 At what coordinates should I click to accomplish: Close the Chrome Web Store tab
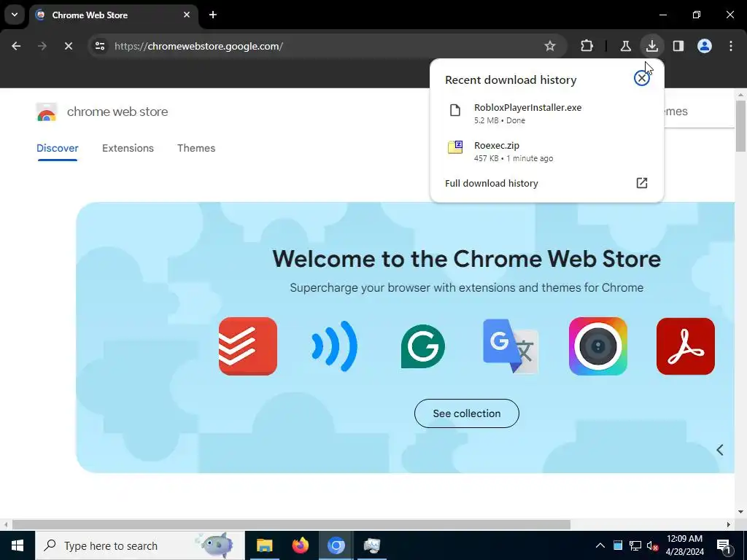(x=187, y=15)
